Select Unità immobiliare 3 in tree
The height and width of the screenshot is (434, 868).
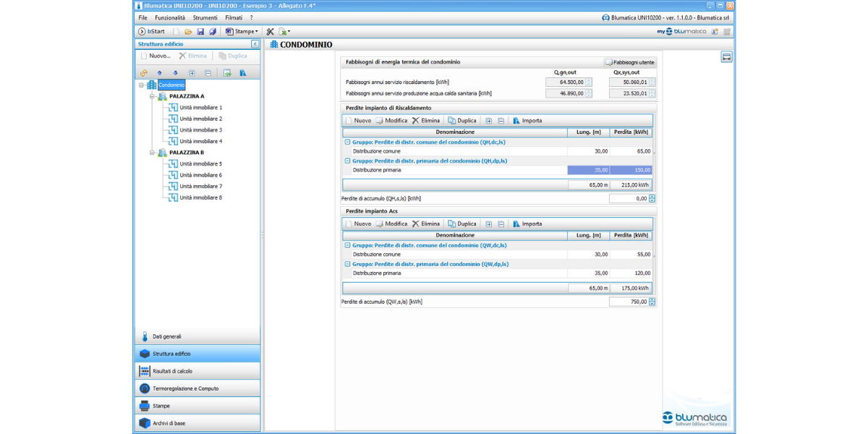[200, 130]
